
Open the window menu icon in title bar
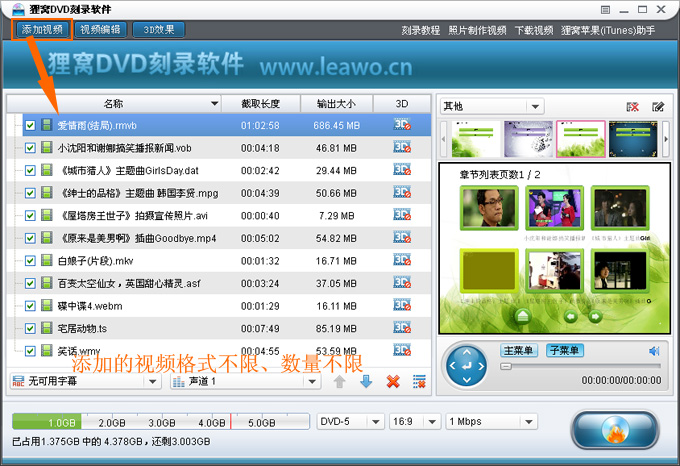(605, 10)
